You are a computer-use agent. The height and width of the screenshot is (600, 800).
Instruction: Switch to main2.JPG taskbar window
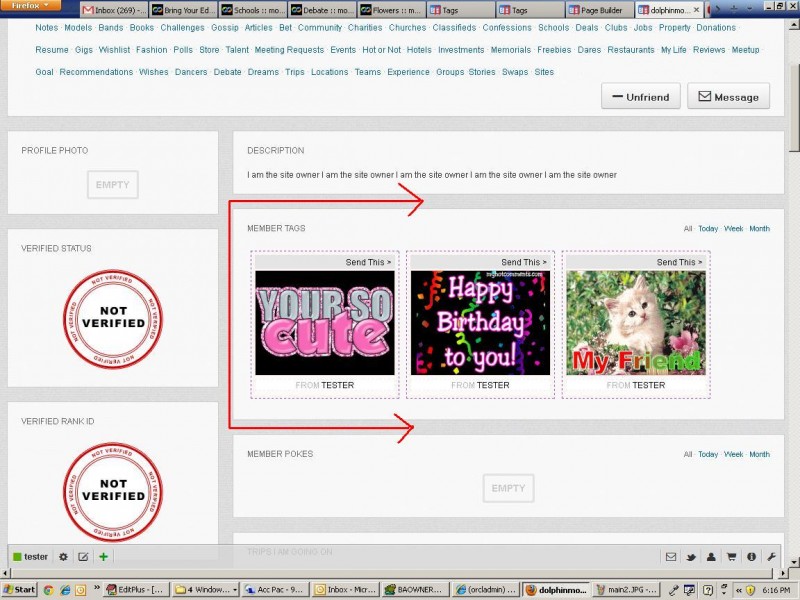coord(626,590)
